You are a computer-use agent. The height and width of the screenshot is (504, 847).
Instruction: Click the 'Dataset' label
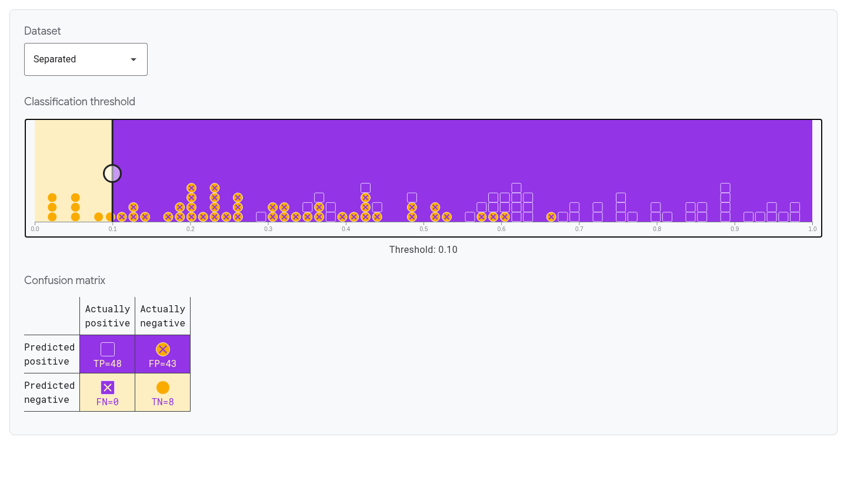pyautogui.click(x=42, y=31)
